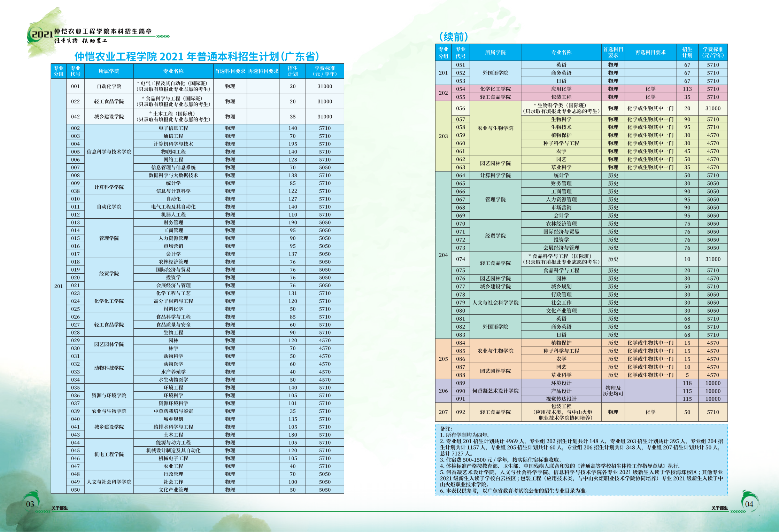Select the 计算机科学与技术 major row
Viewport: 779px width, 532px height.
click(x=173, y=144)
